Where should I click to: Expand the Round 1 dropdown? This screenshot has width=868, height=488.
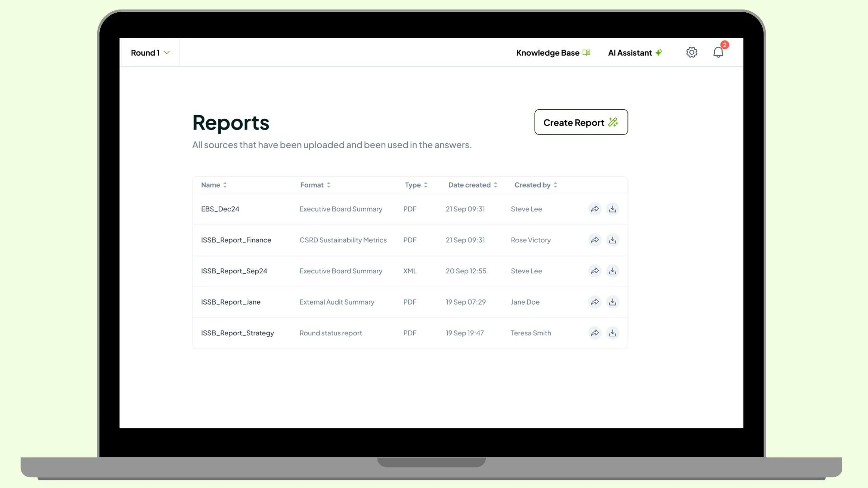coord(150,53)
